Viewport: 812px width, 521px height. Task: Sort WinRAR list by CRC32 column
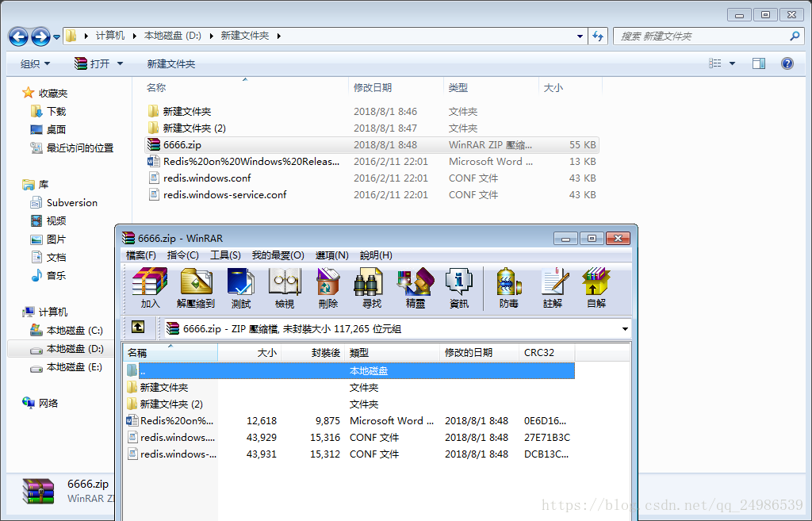546,353
